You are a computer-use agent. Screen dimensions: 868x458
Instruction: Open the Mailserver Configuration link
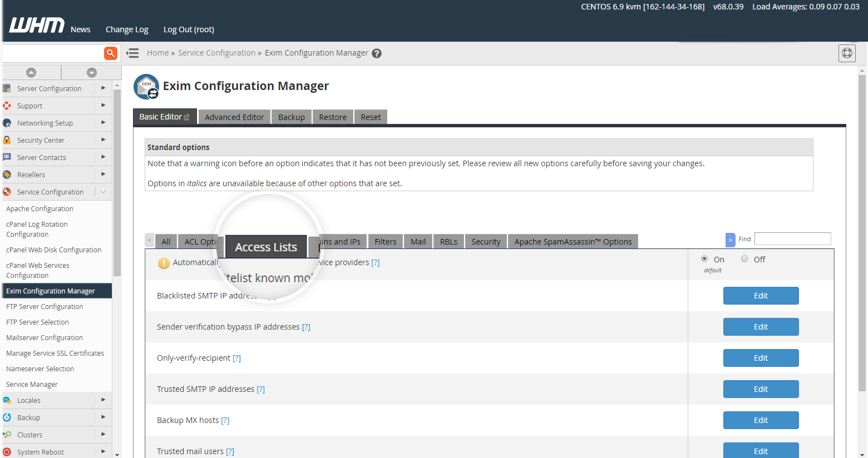click(45, 338)
